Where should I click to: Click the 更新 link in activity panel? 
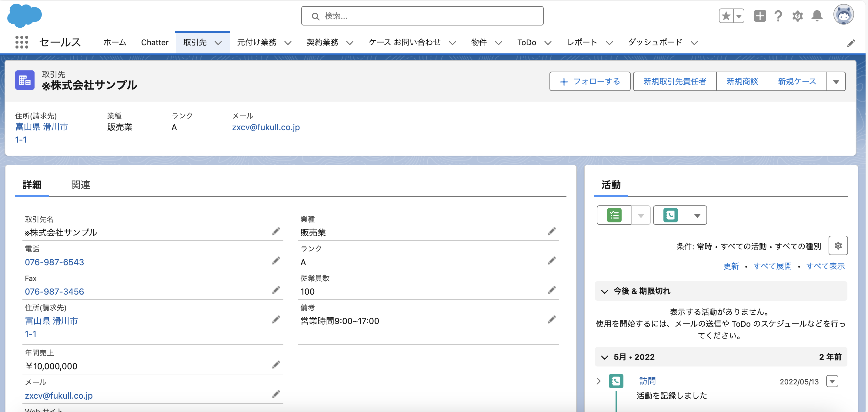(731, 266)
